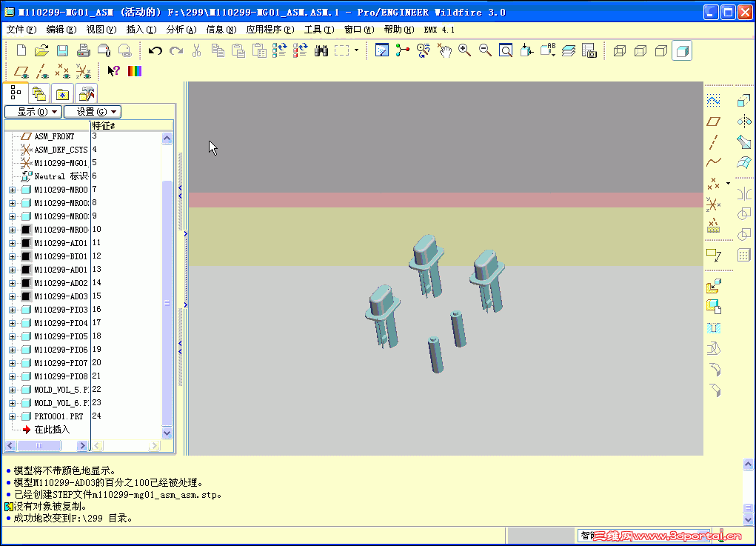Create a new file with the blank page icon
756x546 pixels.
click(21, 50)
